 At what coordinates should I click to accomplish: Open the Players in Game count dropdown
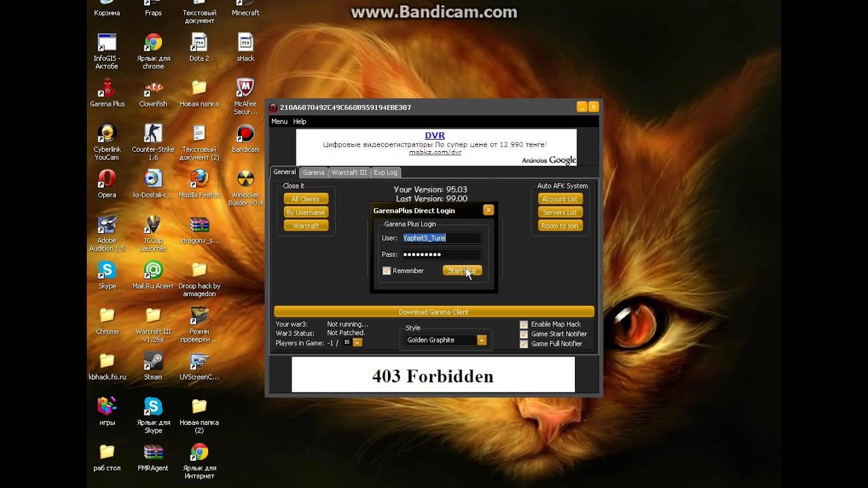[357, 343]
